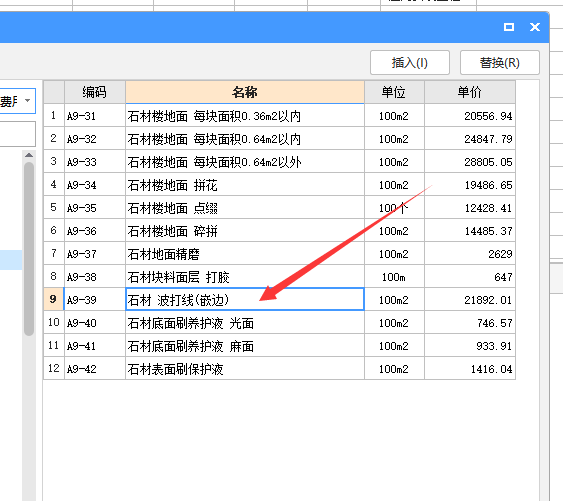Click price cell 14485.37
563x501 pixels.
(x=470, y=231)
